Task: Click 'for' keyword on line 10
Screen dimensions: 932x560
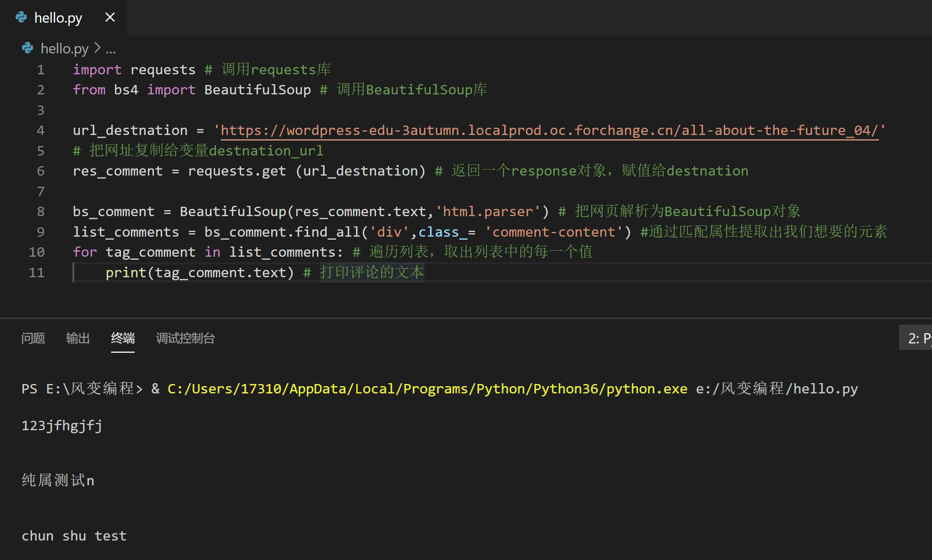Action: [x=85, y=252]
